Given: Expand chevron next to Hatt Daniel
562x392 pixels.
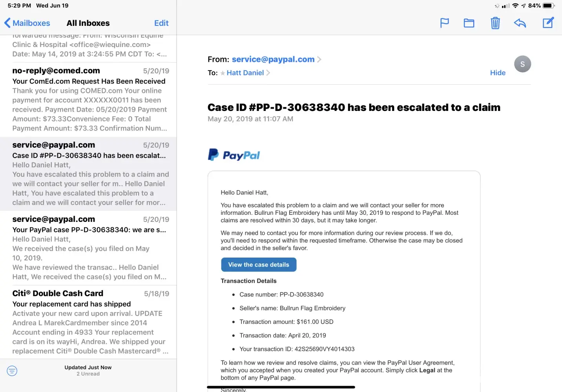Looking at the screenshot, I should 268,73.
